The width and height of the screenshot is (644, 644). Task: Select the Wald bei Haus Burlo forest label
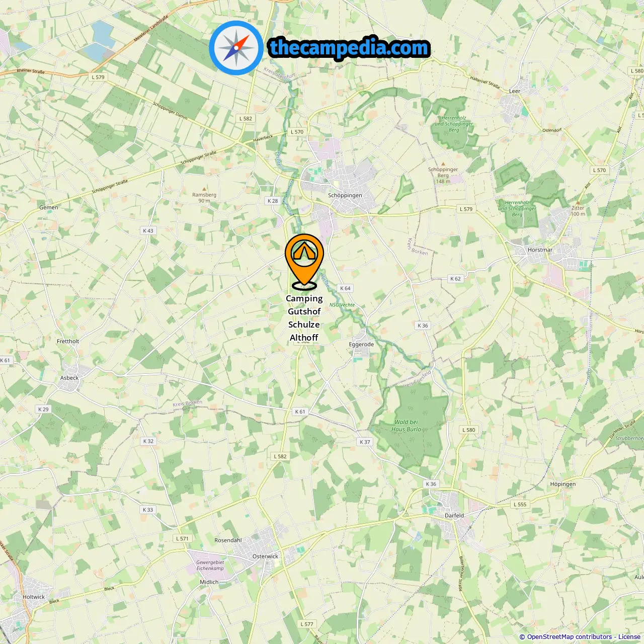coord(407,426)
